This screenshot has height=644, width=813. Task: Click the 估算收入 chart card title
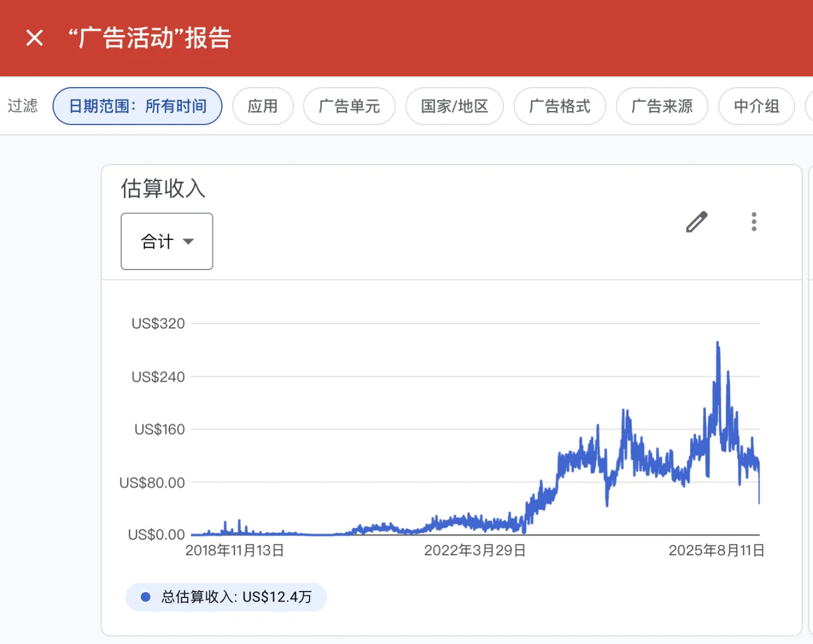tap(162, 188)
